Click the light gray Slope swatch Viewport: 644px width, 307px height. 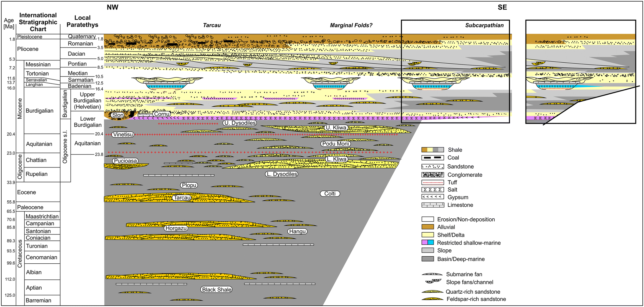tap(428, 250)
